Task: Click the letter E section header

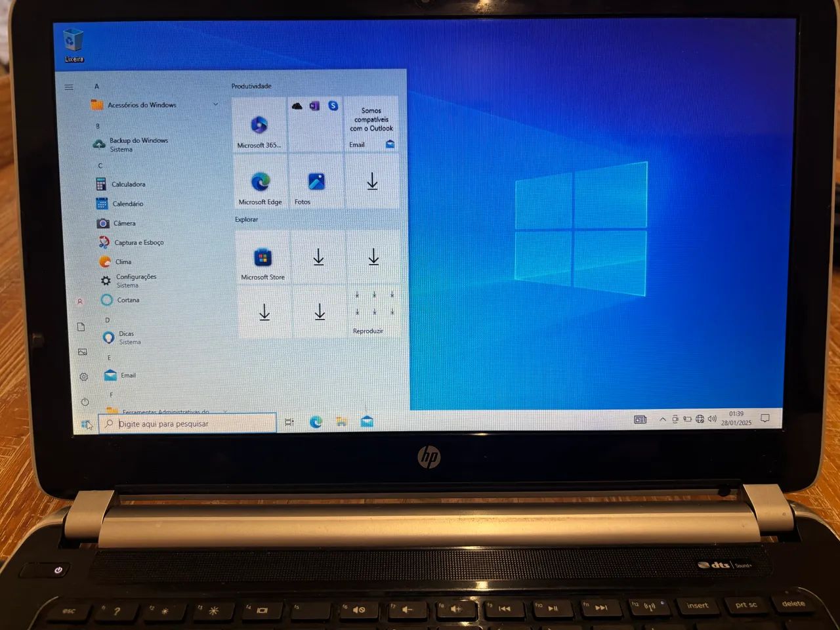Action: (109, 358)
